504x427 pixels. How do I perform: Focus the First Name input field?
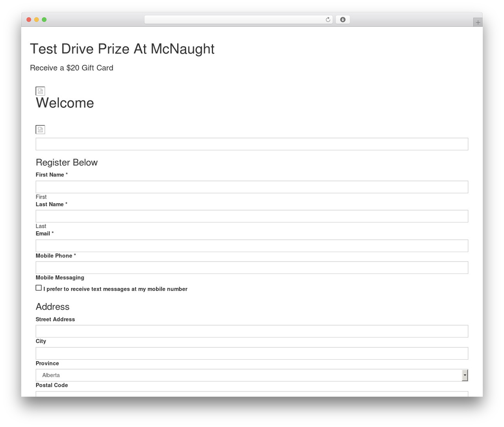[x=252, y=187]
